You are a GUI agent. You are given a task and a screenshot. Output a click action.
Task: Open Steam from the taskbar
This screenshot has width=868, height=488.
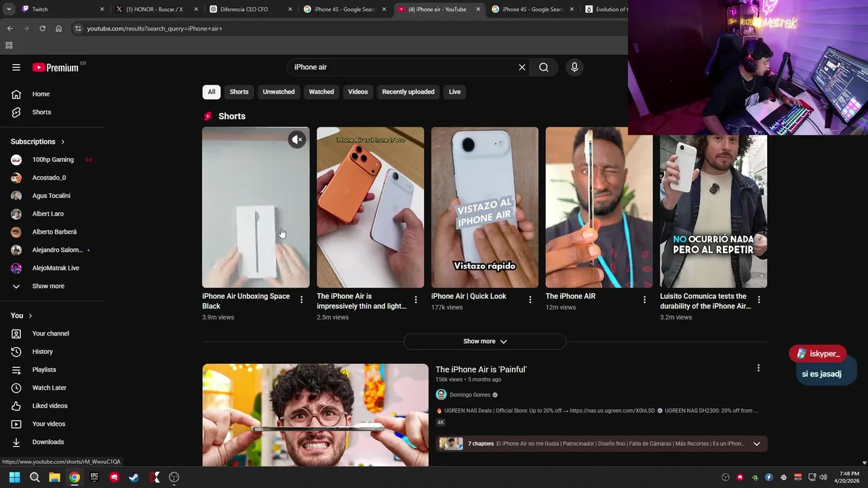pos(134,477)
